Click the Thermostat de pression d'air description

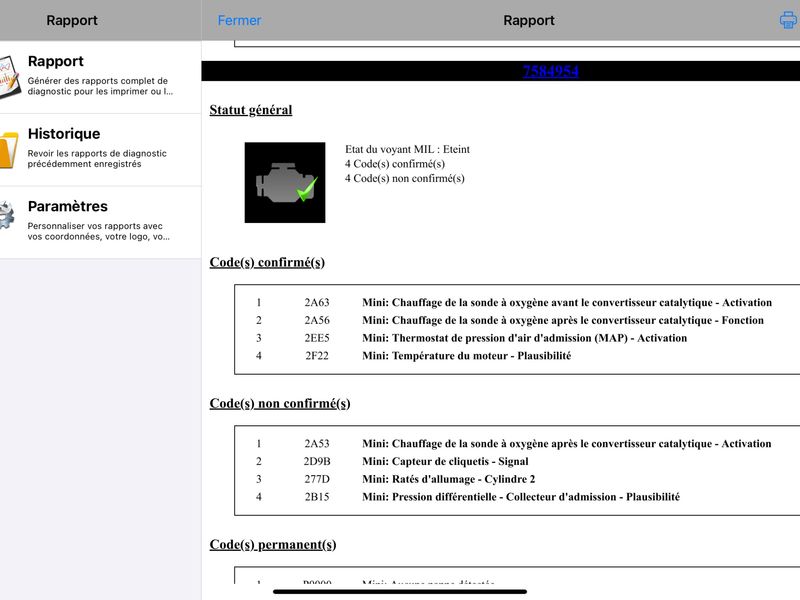click(x=524, y=338)
